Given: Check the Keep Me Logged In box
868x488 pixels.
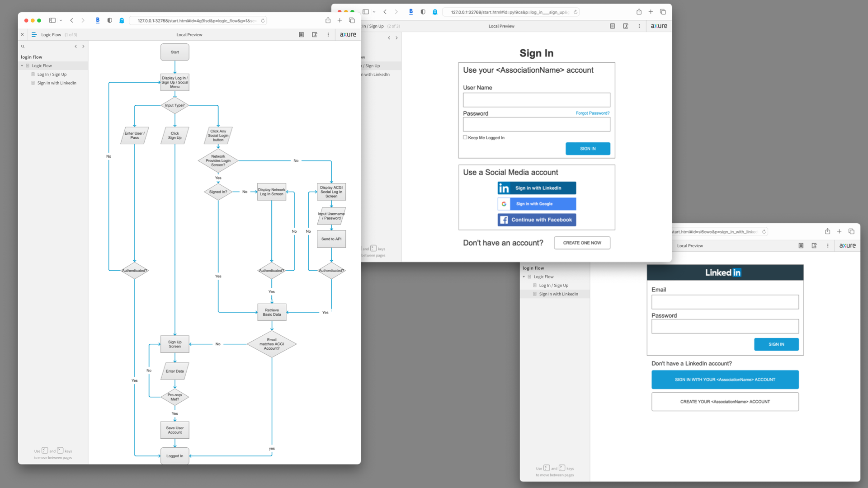Looking at the screenshot, I should click(x=465, y=137).
